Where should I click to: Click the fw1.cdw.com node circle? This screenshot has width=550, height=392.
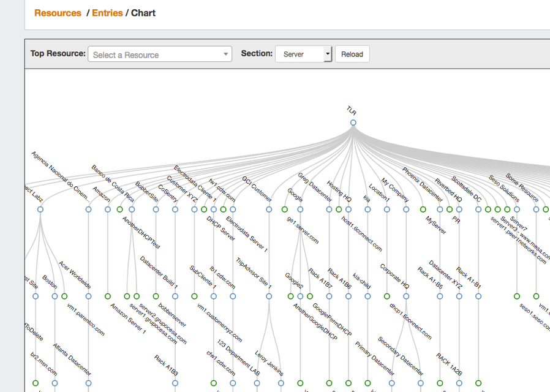point(233,209)
